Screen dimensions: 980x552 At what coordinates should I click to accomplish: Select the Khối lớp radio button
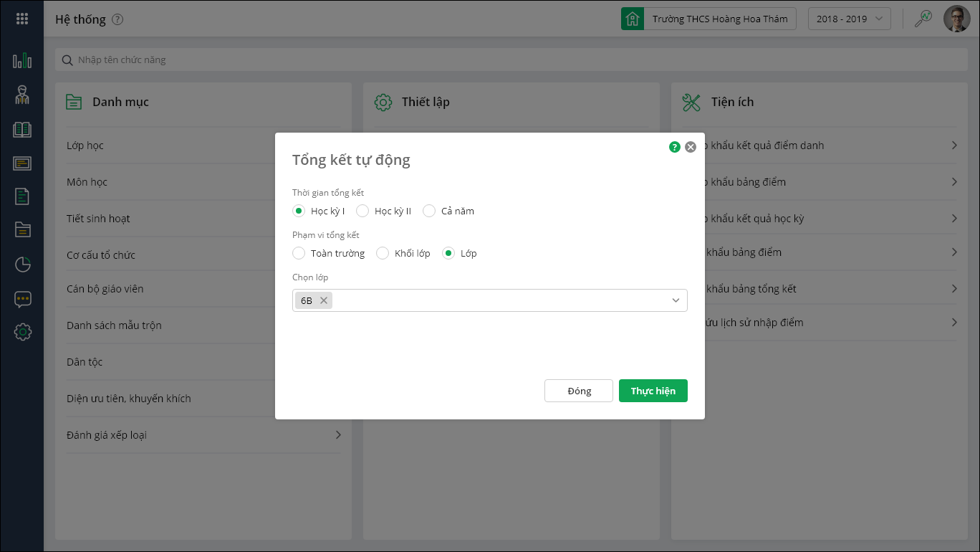coord(383,253)
